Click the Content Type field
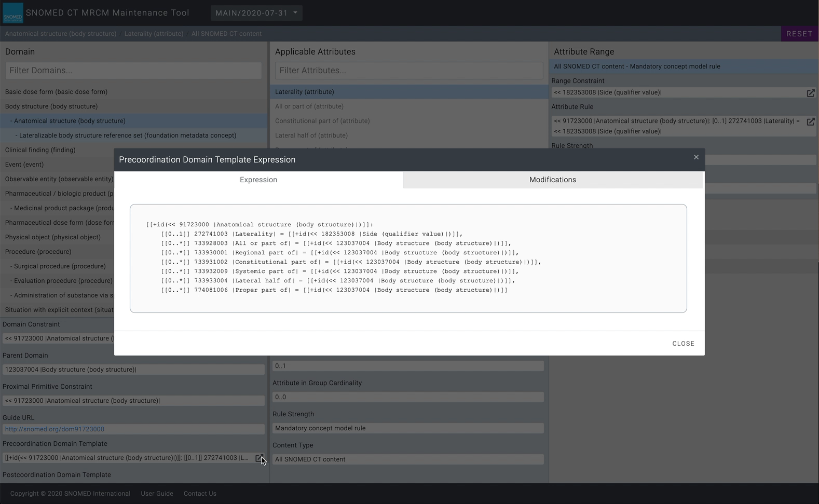The height and width of the screenshot is (504, 819). pos(408,459)
